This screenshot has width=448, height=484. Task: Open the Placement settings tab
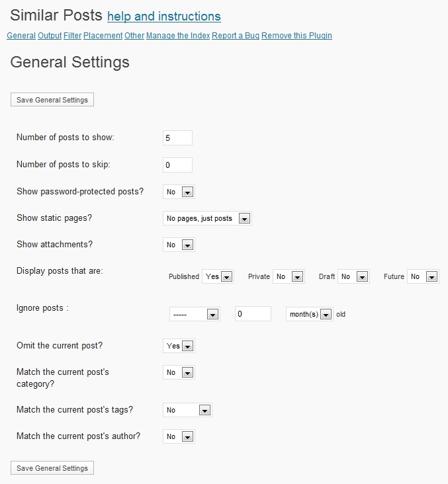[x=103, y=36]
